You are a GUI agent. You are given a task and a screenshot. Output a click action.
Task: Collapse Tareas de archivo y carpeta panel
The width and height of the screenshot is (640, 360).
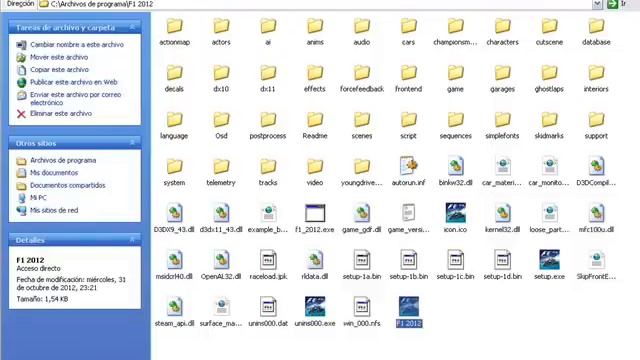[132, 27]
